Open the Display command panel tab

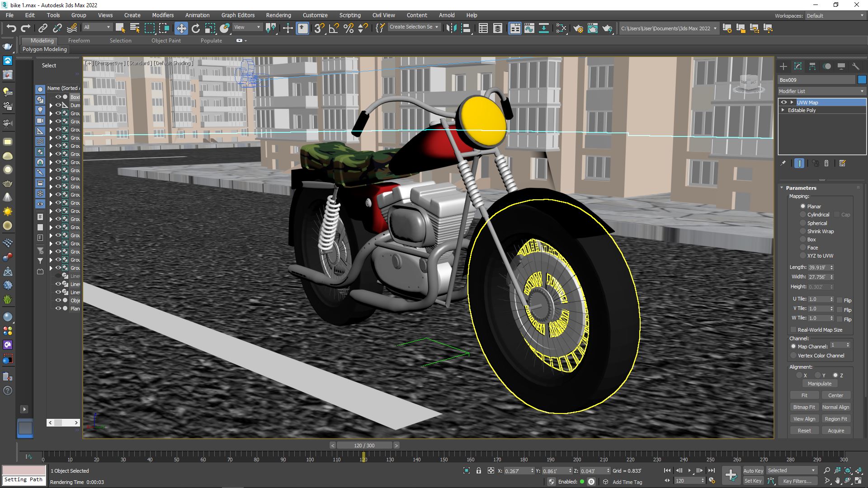pos(841,66)
